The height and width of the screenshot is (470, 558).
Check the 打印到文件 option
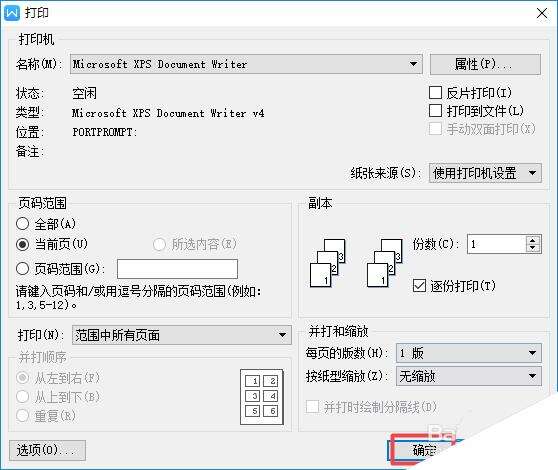click(436, 111)
